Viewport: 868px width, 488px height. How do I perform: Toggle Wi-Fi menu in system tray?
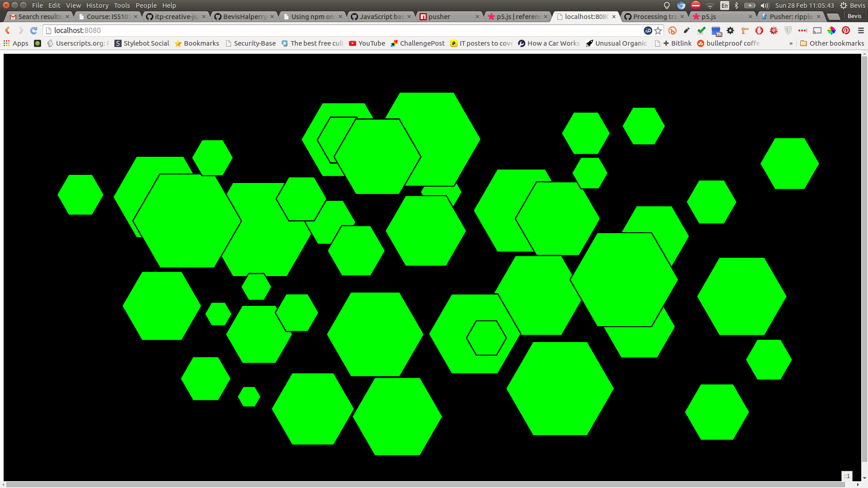710,5
